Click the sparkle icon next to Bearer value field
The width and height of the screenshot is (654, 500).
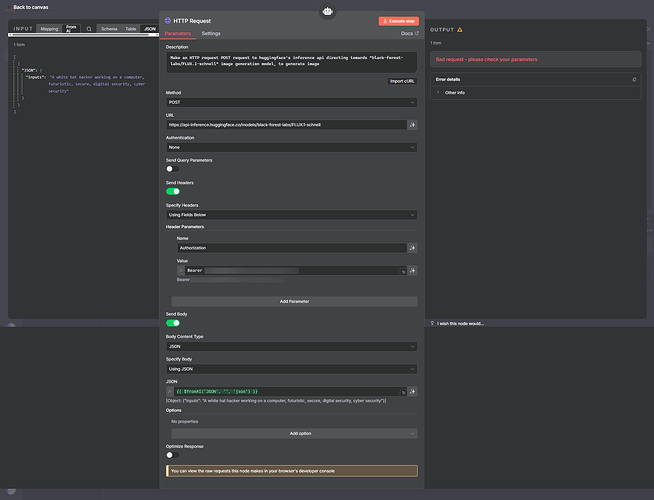pyautogui.click(x=412, y=270)
